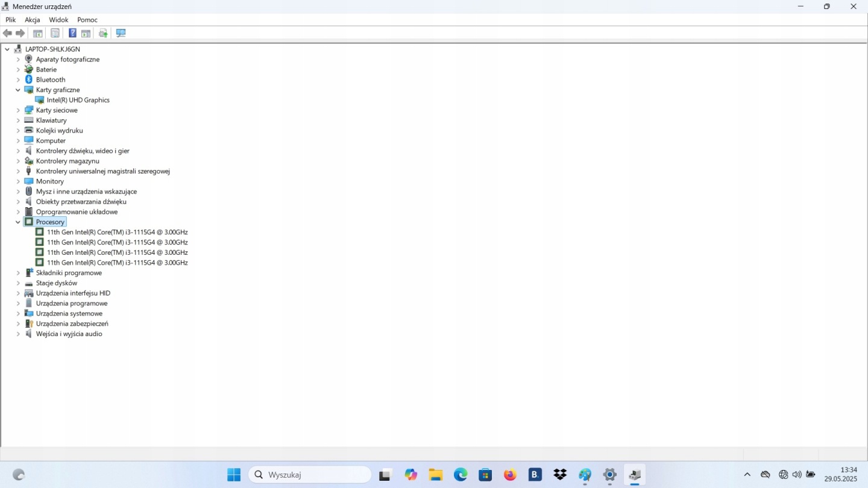
Task: Expand the Baterie category
Action: pos(18,69)
